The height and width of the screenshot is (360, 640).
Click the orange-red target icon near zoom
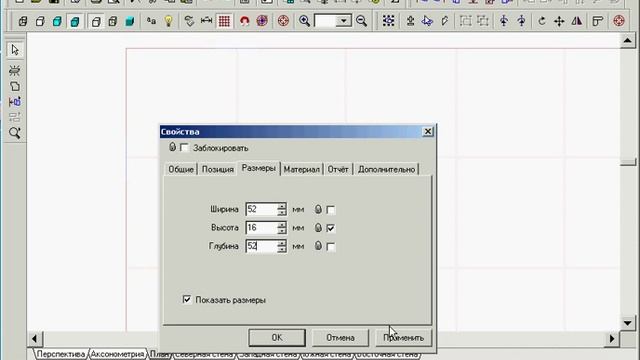[x=283, y=21]
